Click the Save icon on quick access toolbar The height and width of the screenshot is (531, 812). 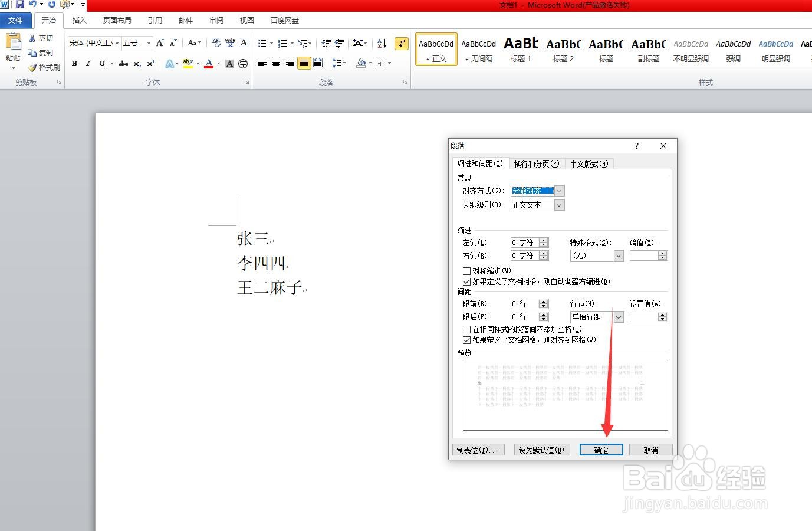click(x=19, y=5)
